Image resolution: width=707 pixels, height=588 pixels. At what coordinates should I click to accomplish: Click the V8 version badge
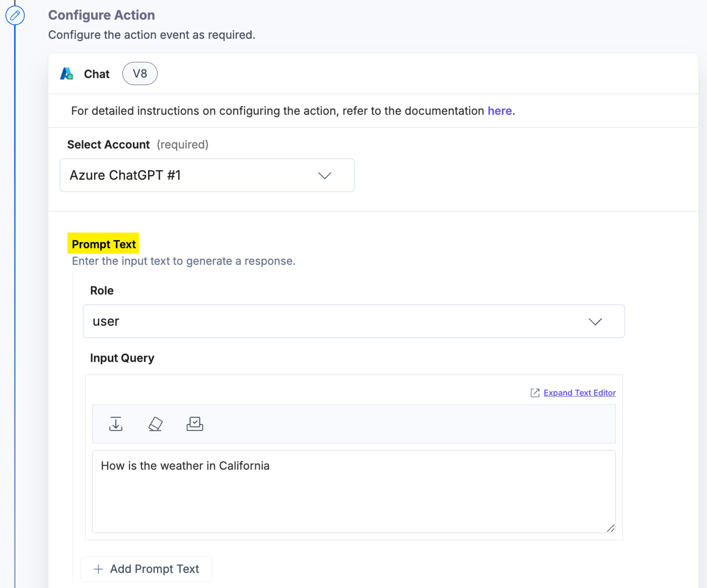140,73
